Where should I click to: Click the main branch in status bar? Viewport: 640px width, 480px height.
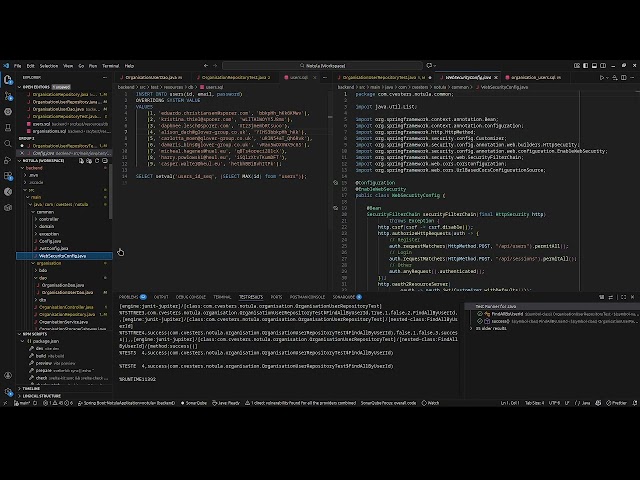[24, 403]
